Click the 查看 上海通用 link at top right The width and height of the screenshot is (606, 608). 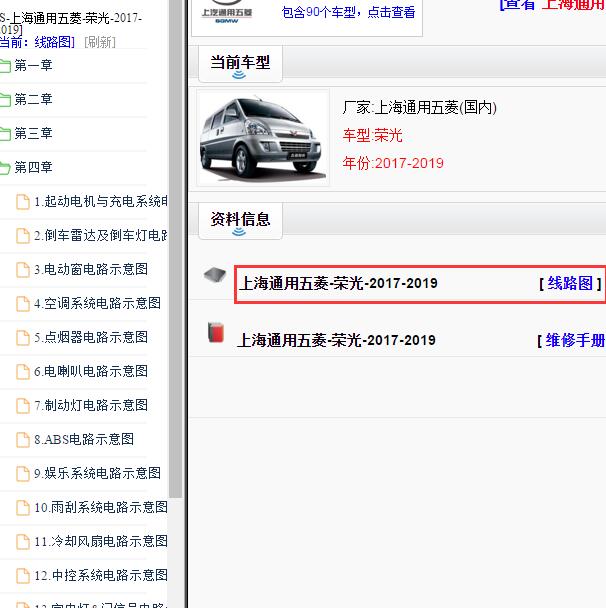pyautogui.click(x=552, y=5)
